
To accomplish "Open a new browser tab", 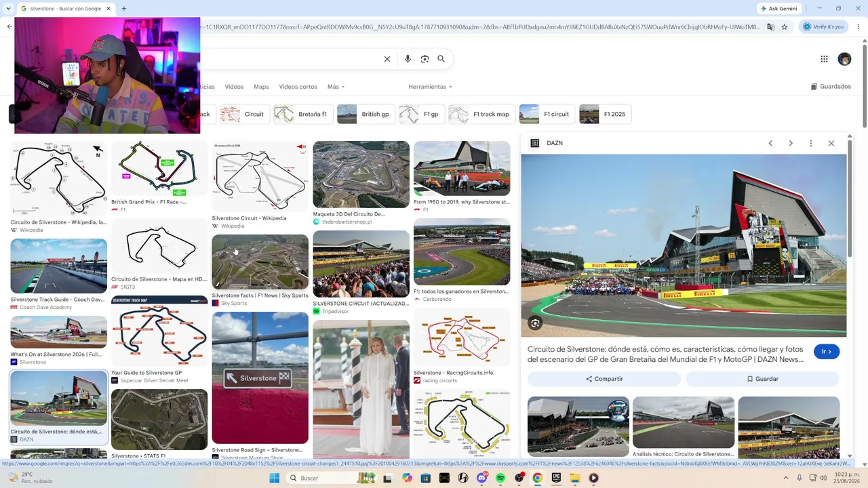I will (123, 9).
